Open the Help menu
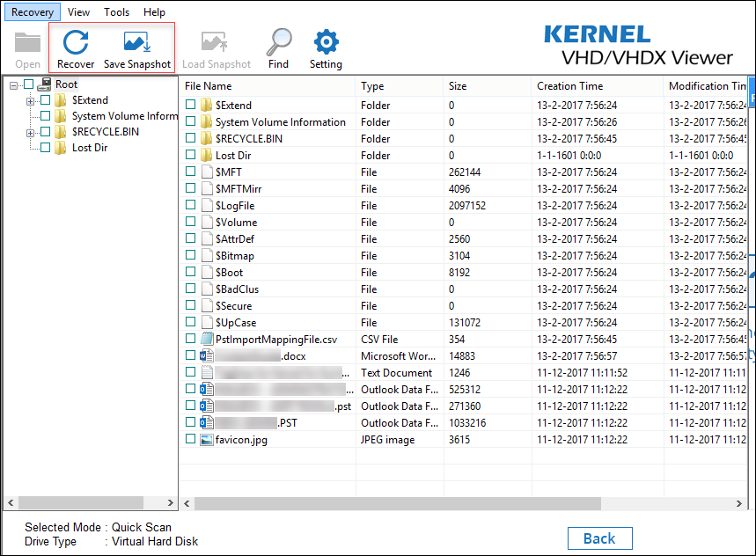Viewport: 756px width, 556px height. [154, 12]
